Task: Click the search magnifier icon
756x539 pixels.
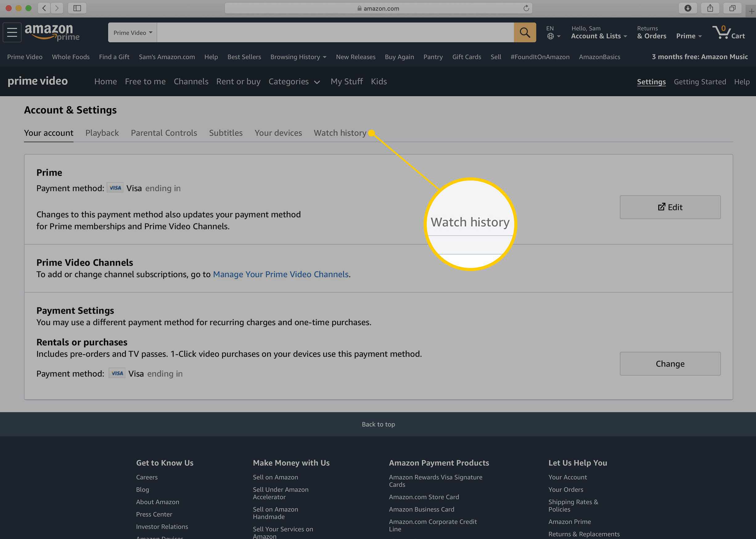Action: [524, 32]
